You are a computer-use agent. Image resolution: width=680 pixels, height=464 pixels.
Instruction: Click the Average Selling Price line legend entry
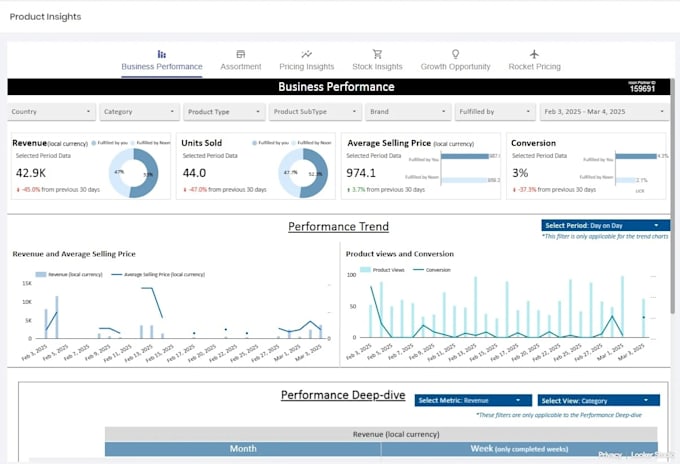point(158,274)
